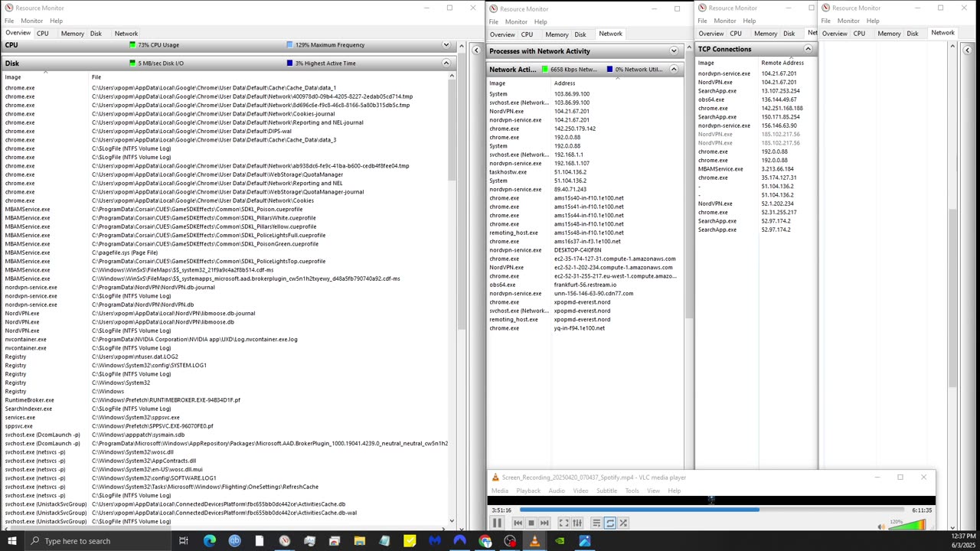The height and width of the screenshot is (551, 980).
Task: Toggle random shuffle in VLC
Action: click(623, 523)
